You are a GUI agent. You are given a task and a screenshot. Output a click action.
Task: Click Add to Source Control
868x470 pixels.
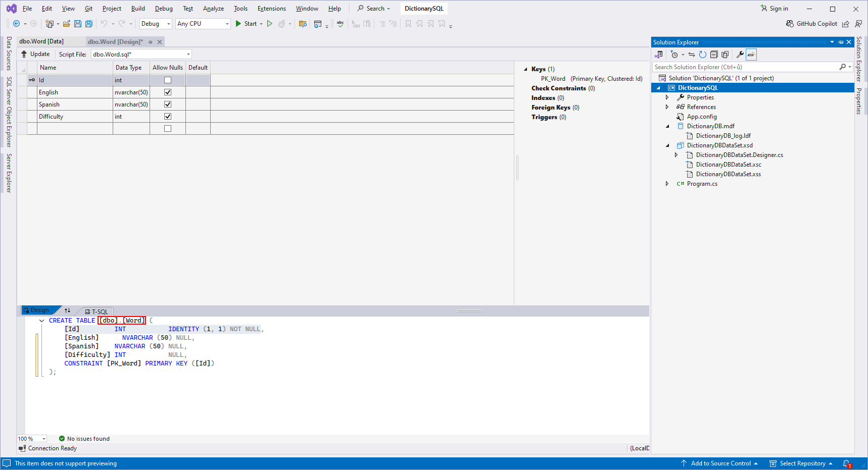720,463
